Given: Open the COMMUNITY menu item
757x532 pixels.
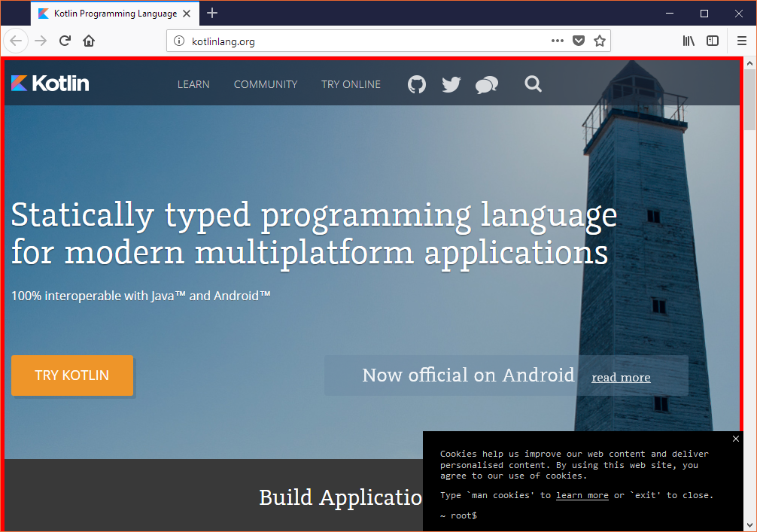Looking at the screenshot, I should [266, 84].
